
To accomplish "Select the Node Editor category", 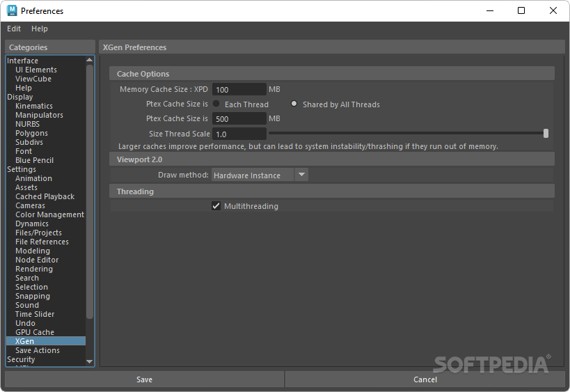I will tap(37, 260).
